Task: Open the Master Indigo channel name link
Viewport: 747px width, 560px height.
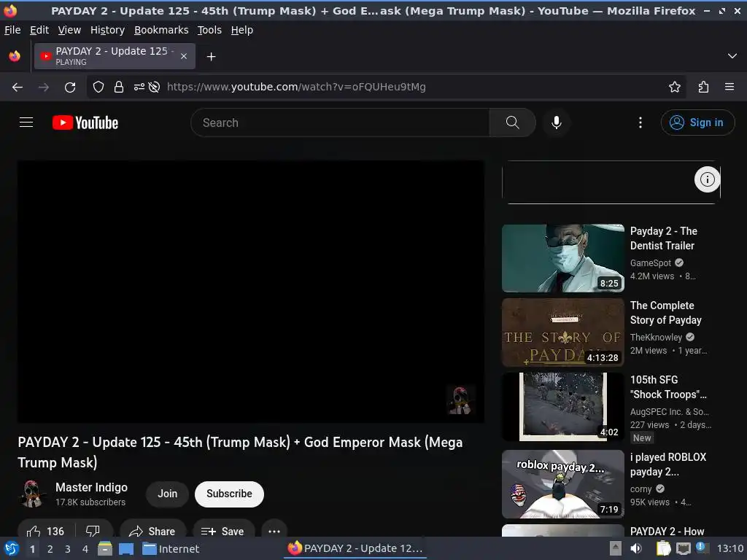Action: [x=91, y=487]
